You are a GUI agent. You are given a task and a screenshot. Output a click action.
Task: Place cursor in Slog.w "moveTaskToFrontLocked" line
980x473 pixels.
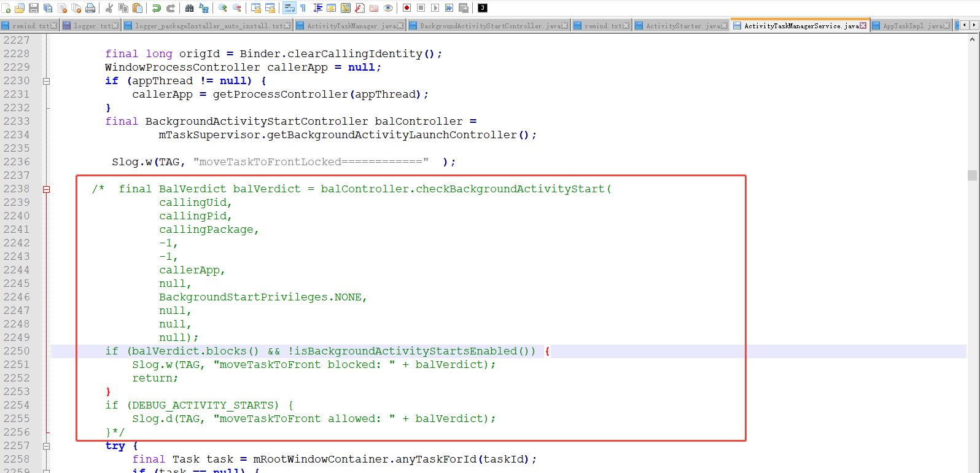pos(284,162)
